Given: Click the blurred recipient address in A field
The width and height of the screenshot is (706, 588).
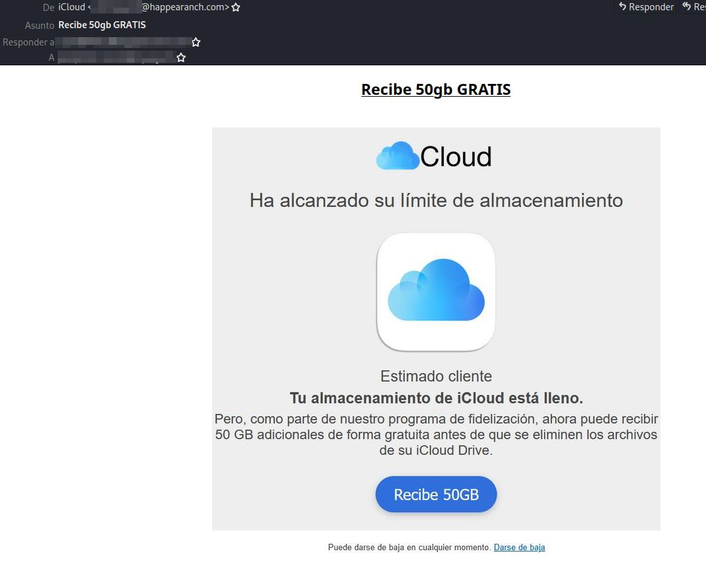Looking at the screenshot, I should (115, 58).
